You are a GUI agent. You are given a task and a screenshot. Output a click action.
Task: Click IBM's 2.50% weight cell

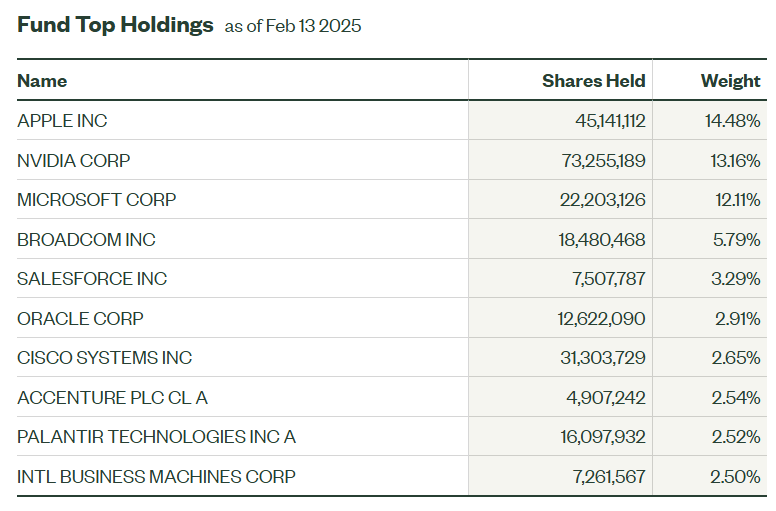(x=734, y=477)
